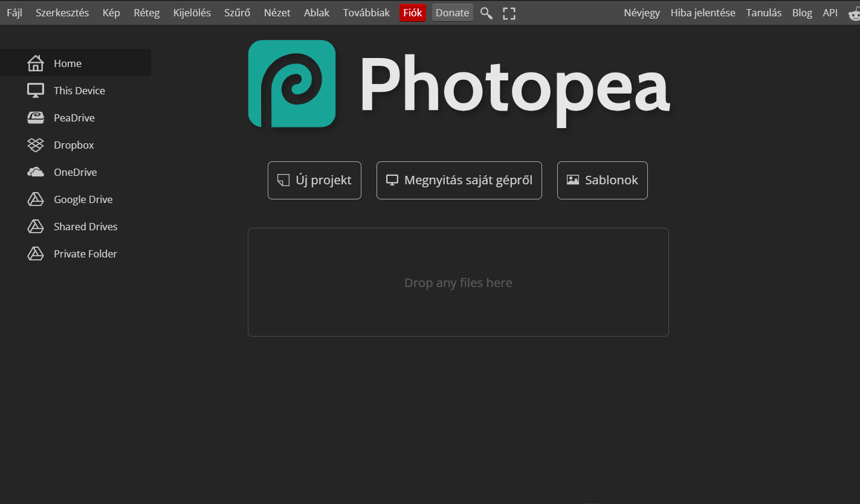Open Shared Drives in the sidebar
This screenshot has width=860, height=504.
pos(85,227)
